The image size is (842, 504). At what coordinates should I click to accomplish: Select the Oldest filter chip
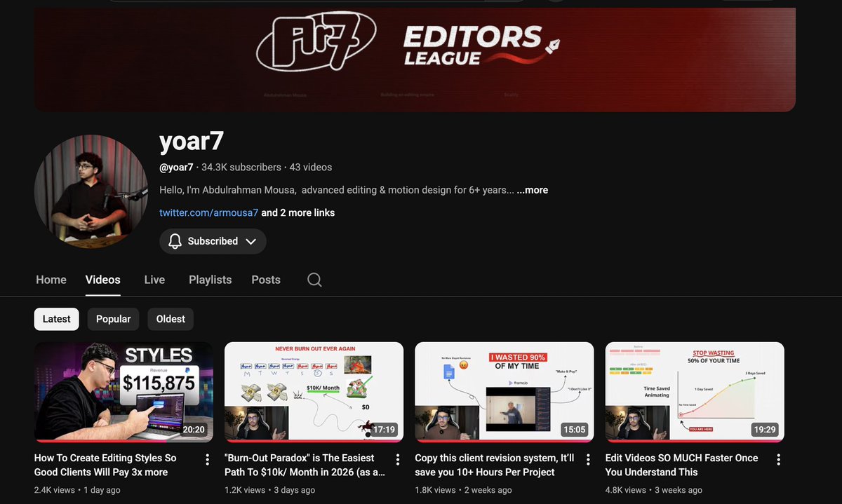click(x=170, y=319)
